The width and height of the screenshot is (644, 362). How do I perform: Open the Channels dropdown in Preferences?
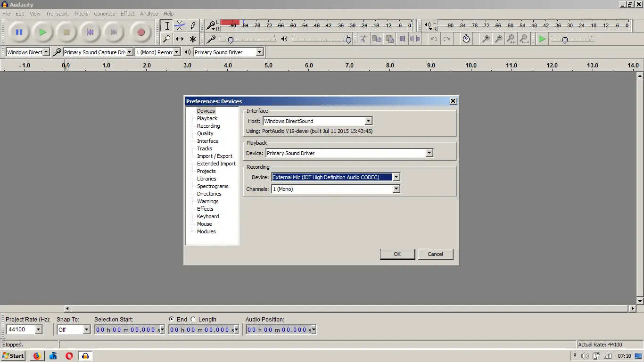pyautogui.click(x=396, y=189)
